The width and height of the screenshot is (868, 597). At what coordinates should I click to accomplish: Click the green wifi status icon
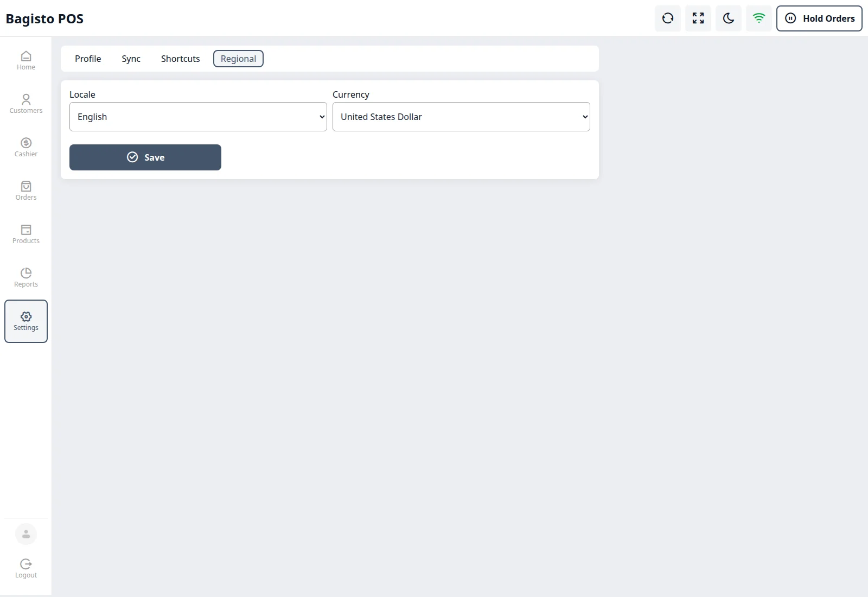pyautogui.click(x=759, y=18)
